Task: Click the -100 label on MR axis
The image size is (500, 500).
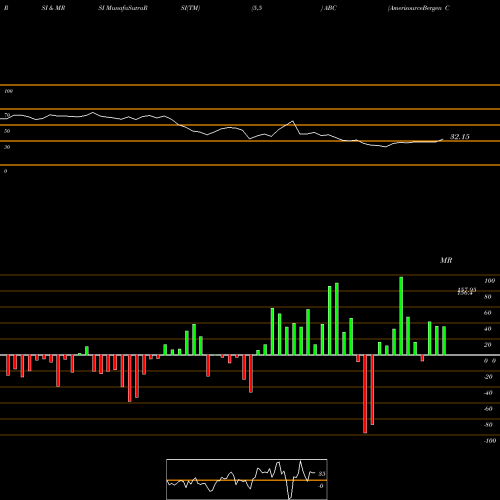Action: [x=490, y=441]
